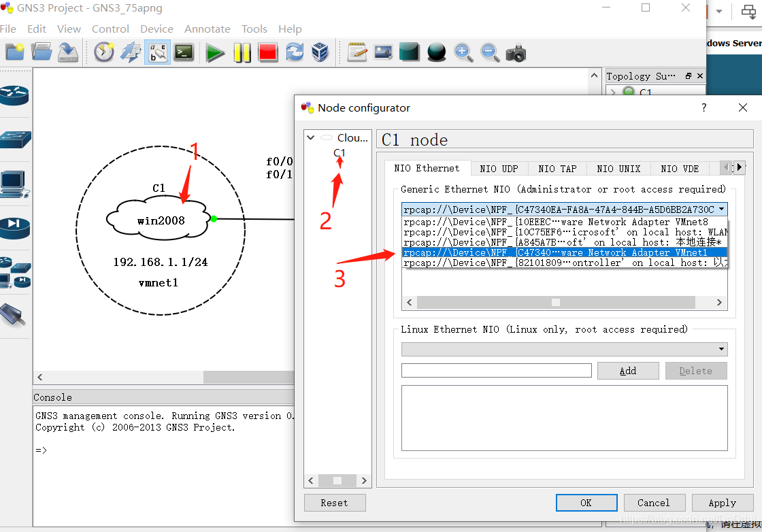
Task: Take a screenshot with the camera icon
Action: click(x=516, y=52)
